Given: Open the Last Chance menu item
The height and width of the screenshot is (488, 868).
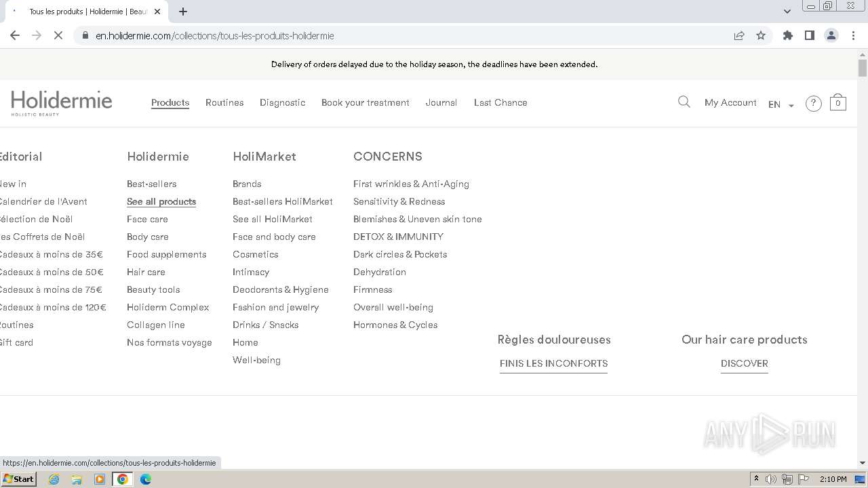Looking at the screenshot, I should (500, 102).
